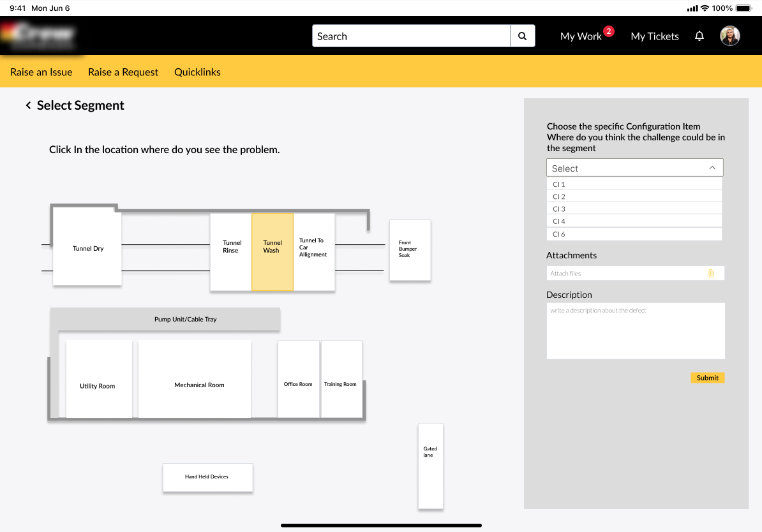This screenshot has width=762, height=532.
Task: Open the notifications bell
Action: (x=699, y=36)
